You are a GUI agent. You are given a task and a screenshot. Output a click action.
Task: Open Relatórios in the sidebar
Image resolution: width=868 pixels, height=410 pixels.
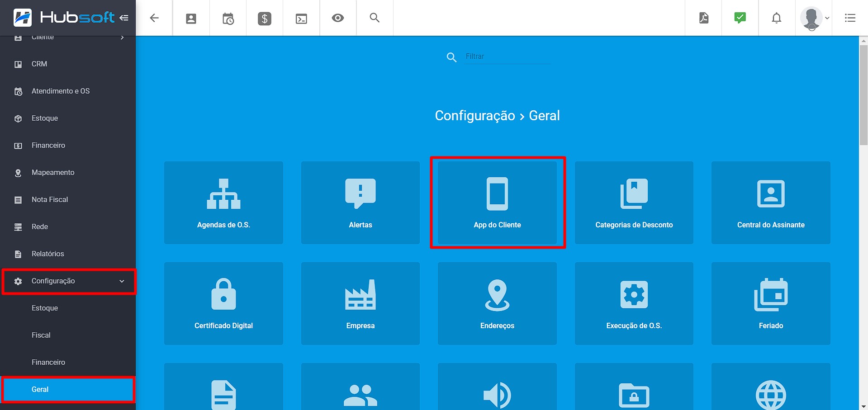[68, 254]
